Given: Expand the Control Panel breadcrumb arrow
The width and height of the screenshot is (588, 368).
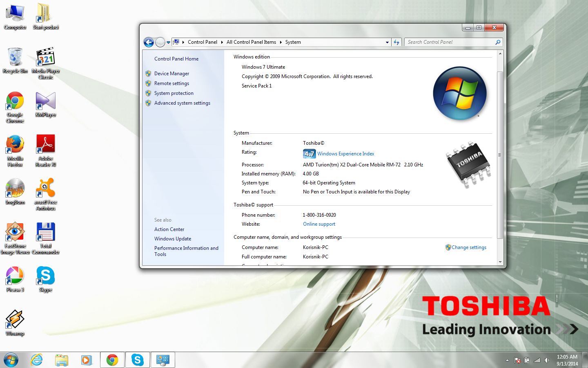Looking at the screenshot, I should (x=222, y=42).
